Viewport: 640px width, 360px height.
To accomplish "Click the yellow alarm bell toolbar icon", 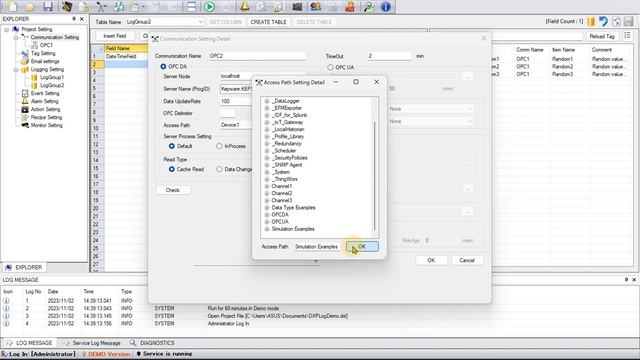I will pos(245,7).
